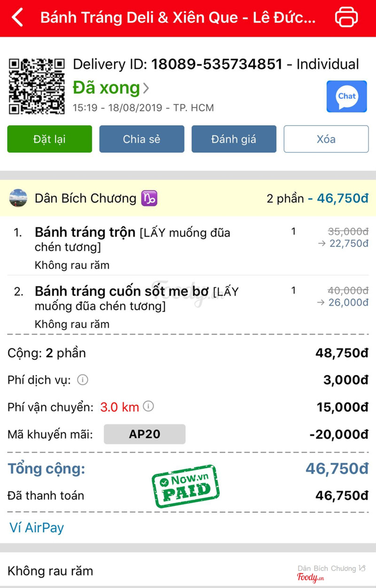Tap the Capricorn zodiac icon
The width and height of the screenshot is (376, 588).
click(149, 198)
